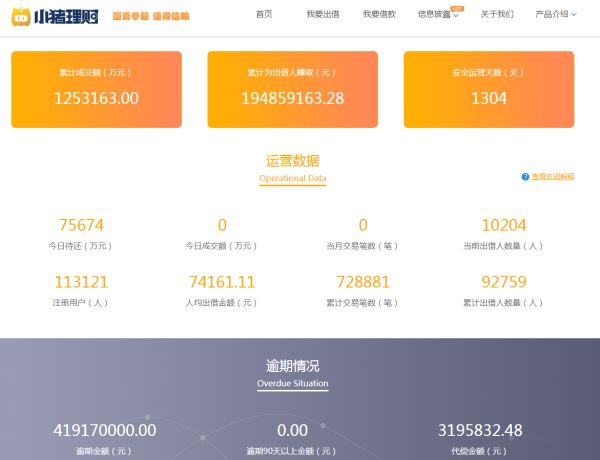Click the 今日成交额 label
Screen dimensions: 600x460
coord(221,246)
